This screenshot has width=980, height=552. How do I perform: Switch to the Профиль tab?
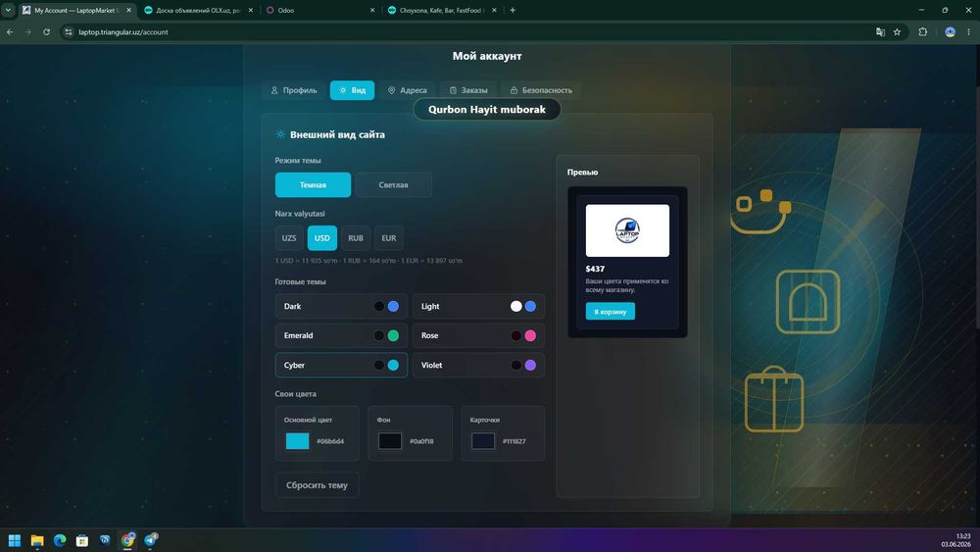coord(294,90)
